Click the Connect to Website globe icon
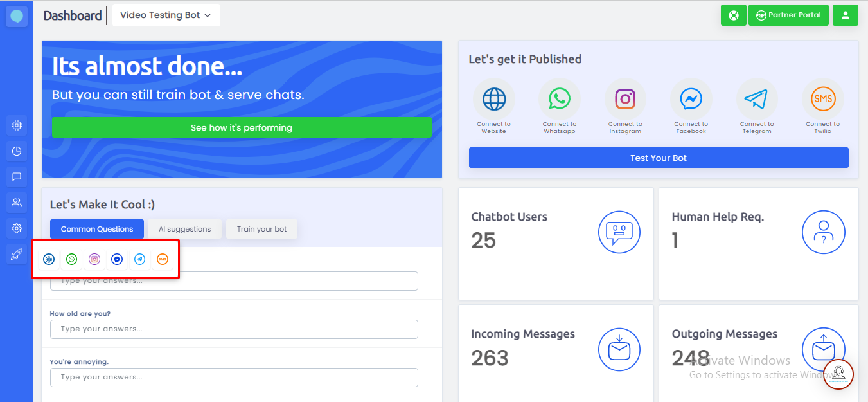 point(494,100)
